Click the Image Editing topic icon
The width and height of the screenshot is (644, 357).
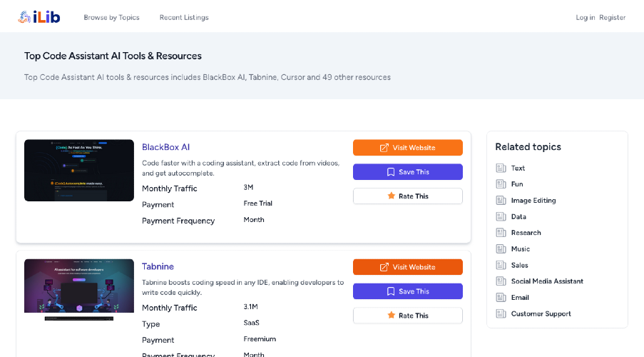[x=501, y=201]
